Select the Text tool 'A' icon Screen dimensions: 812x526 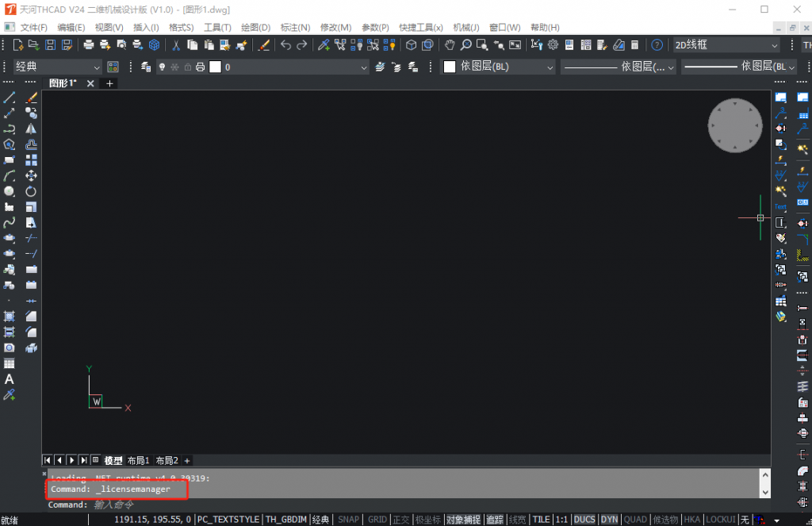[x=10, y=379]
